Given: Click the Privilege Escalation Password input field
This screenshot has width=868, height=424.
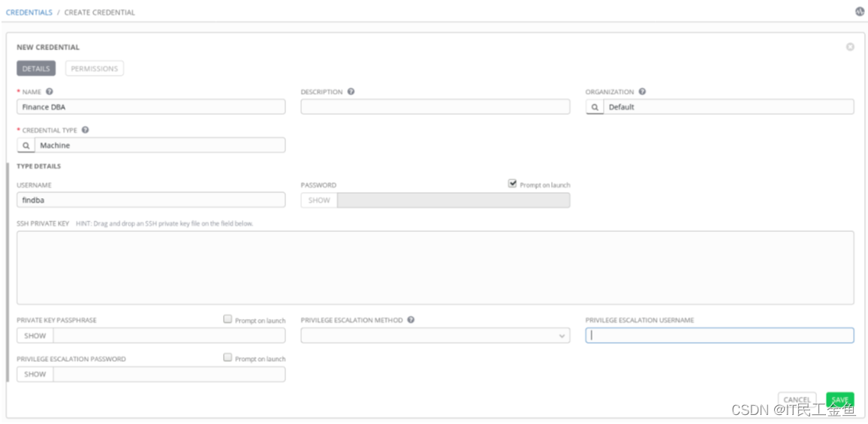Looking at the screenshot, I should (170, 374).
